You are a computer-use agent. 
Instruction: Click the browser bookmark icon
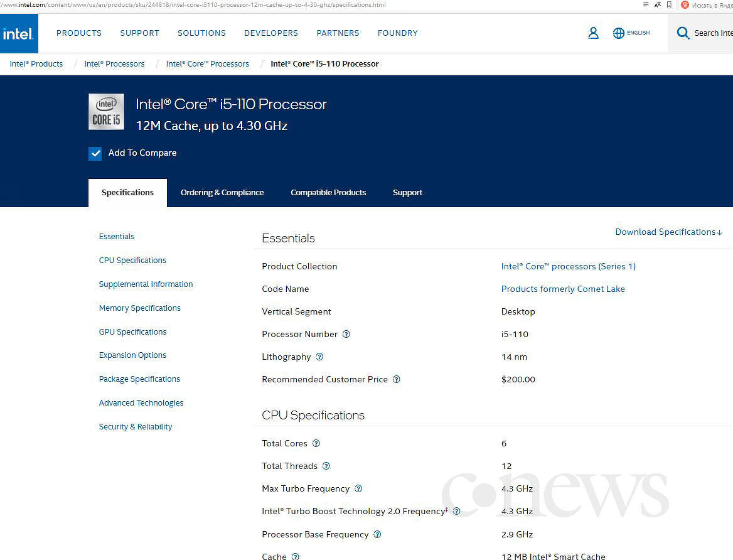pyautogui.click(x=670, y=4)
